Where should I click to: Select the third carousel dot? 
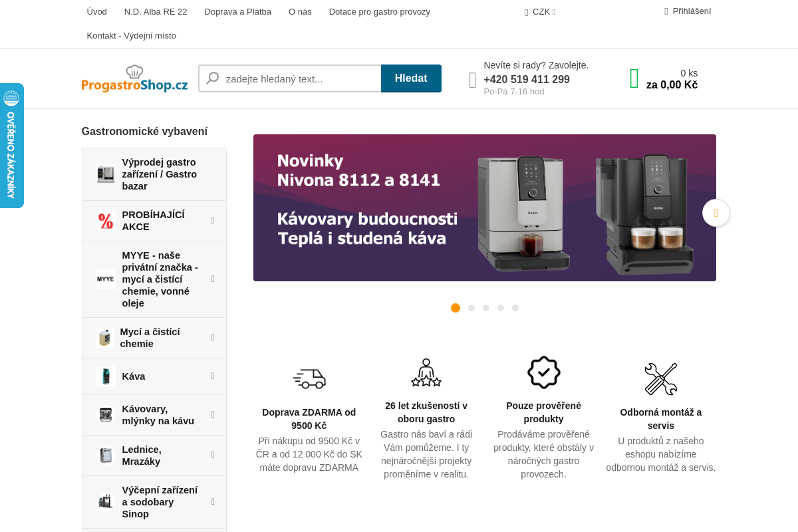[486, 308]
